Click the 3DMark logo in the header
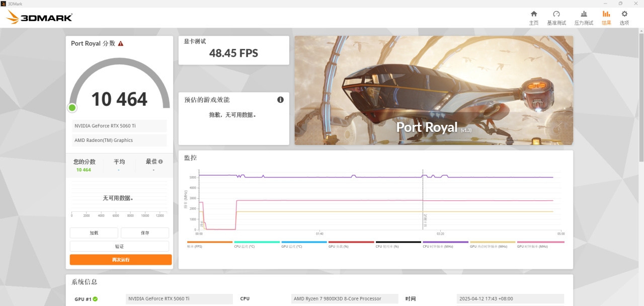 coord(39,18)
